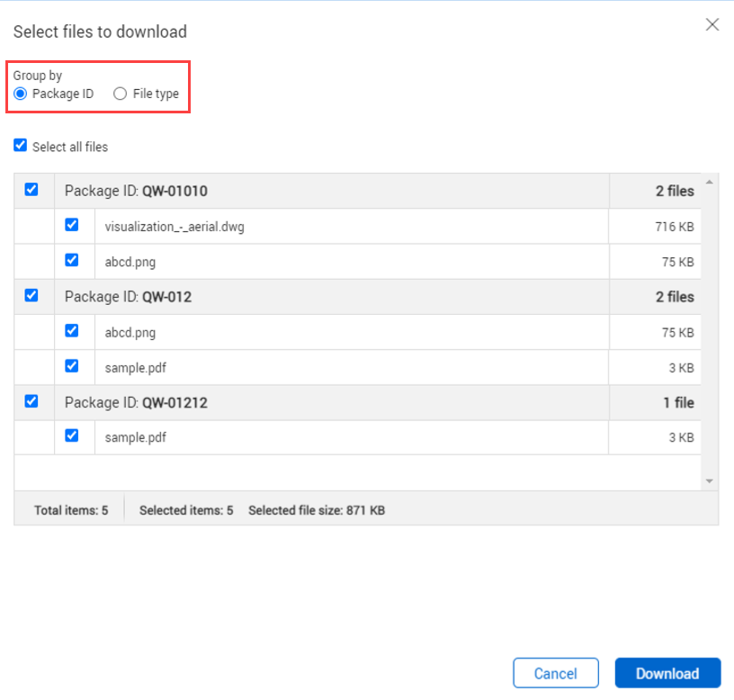
Task: Click the Package ID: QW-01010 header row
Action: 333,191
